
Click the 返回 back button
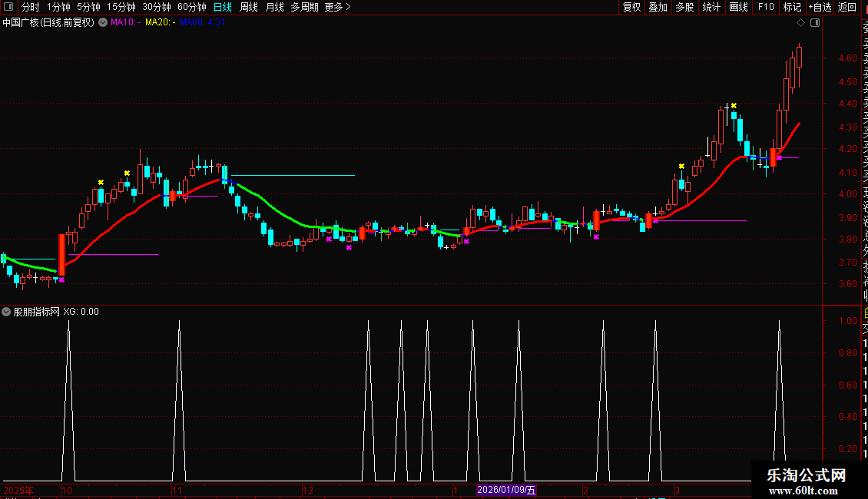847,7
